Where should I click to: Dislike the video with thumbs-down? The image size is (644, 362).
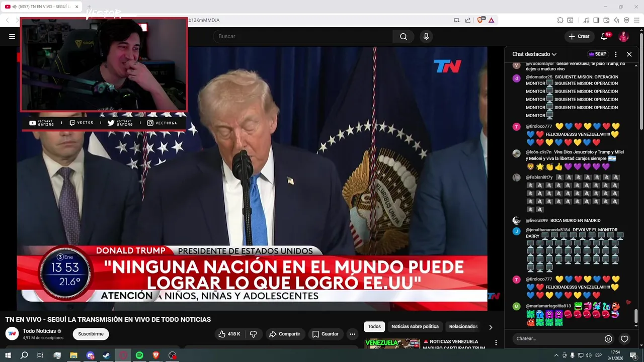(x=253, y=334)
